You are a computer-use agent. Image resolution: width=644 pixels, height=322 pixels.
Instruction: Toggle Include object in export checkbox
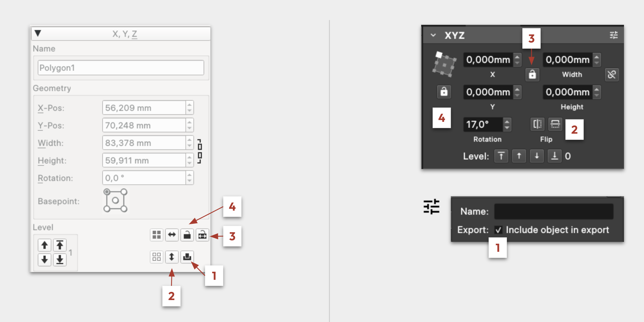click(498, 230)
